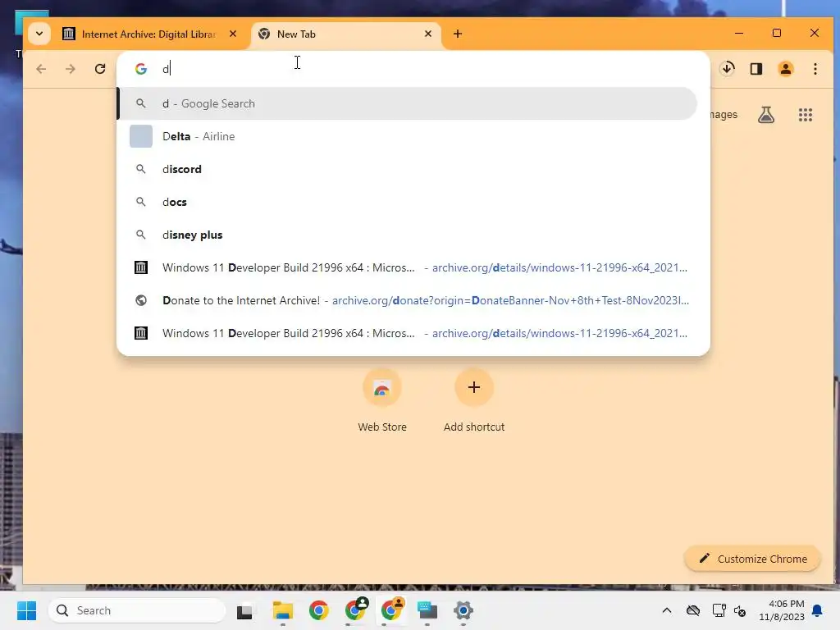Open Donate to the Internet Archive suggestion
The width and height of the screenshot is (840, 630).
click(x=407, y=300)
